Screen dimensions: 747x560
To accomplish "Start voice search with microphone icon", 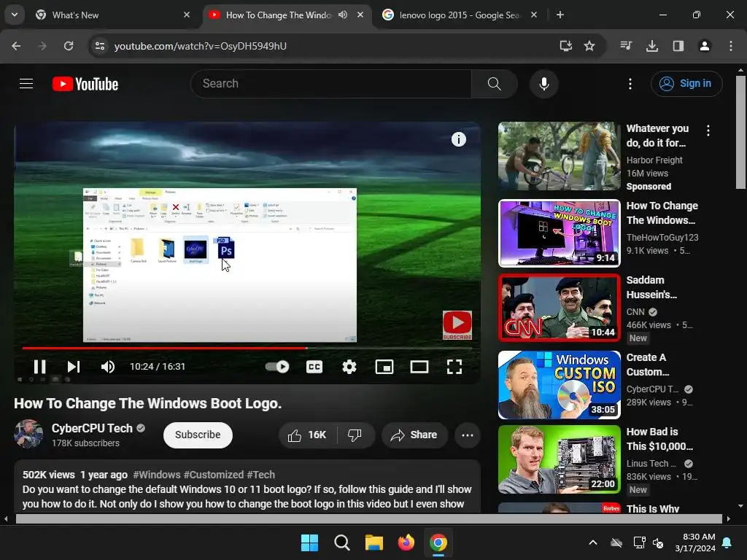I will 543,84.
